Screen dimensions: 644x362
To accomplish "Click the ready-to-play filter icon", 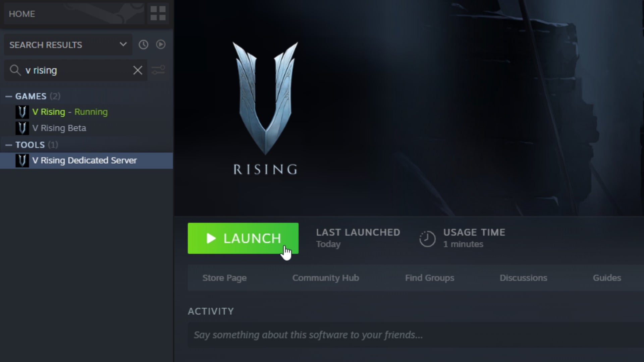I will coord(161,45).
